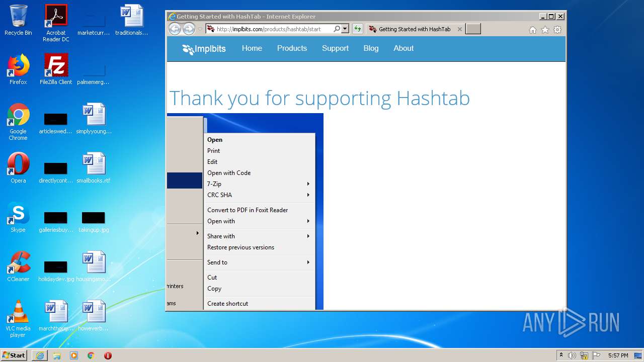The width and height of the screenshot is (644, 362).
Task: Click the Internet Explorer Back button
Action: 175,29
